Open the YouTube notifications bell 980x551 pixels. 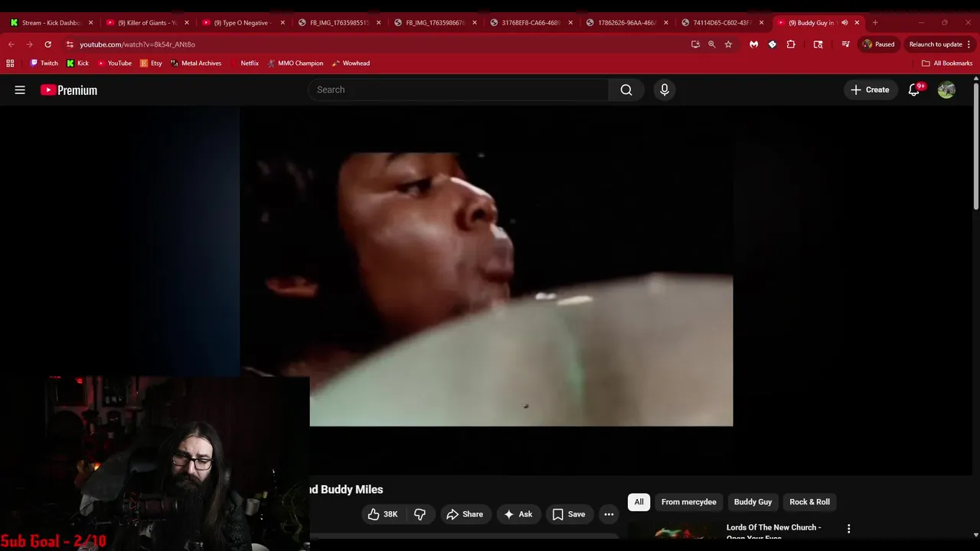pyautogui.click(x=914, y=90)
